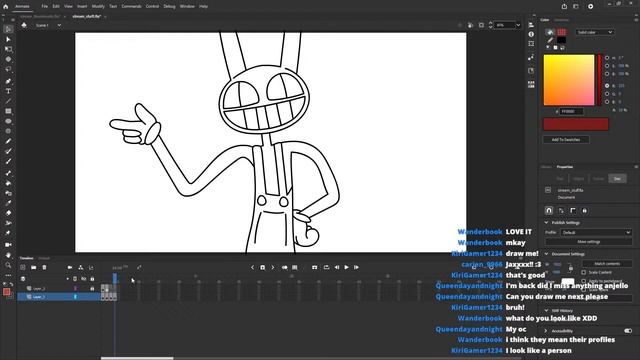The image size is (640, 360).
Task: Go to previous keyframe arrow
Action: (x=252, y=267)
